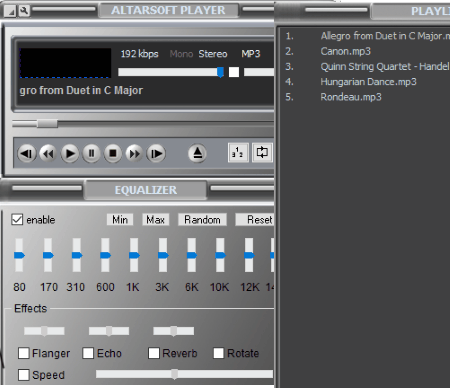Enable the Speed checkbox

point(24,375)
